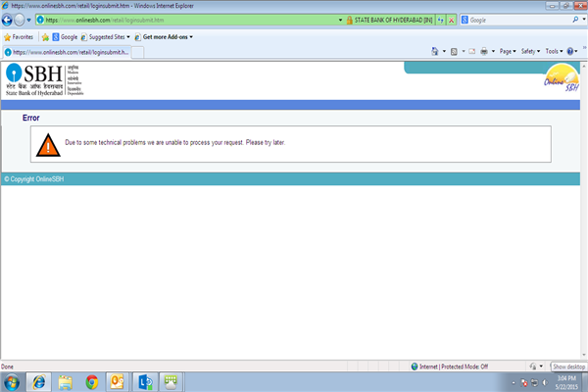Screen dimensions: 588x392
Task: Click the Refresh page icon
Action: [441, 21]
